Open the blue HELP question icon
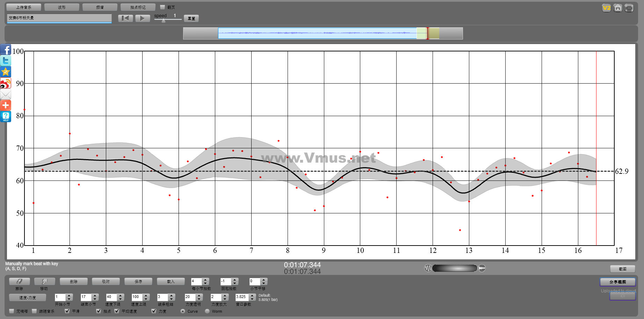Image resolution: width=644 pixels, height=319 pixels. tap(6, 116)
